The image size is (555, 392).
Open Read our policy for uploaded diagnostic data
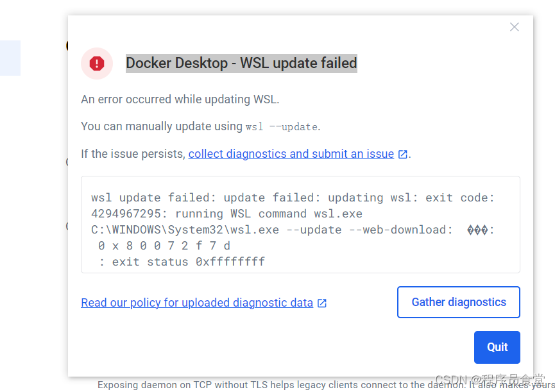coord(197,303)
